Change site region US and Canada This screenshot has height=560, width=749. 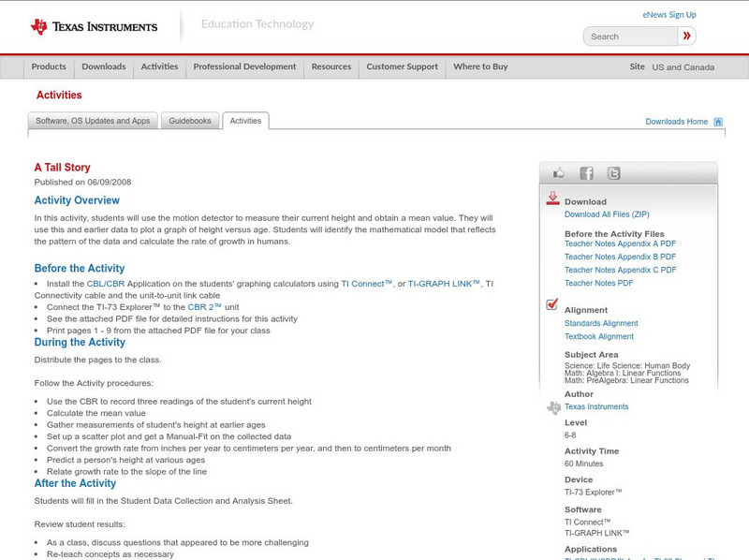pyautogui.click(x=683, y=67)
